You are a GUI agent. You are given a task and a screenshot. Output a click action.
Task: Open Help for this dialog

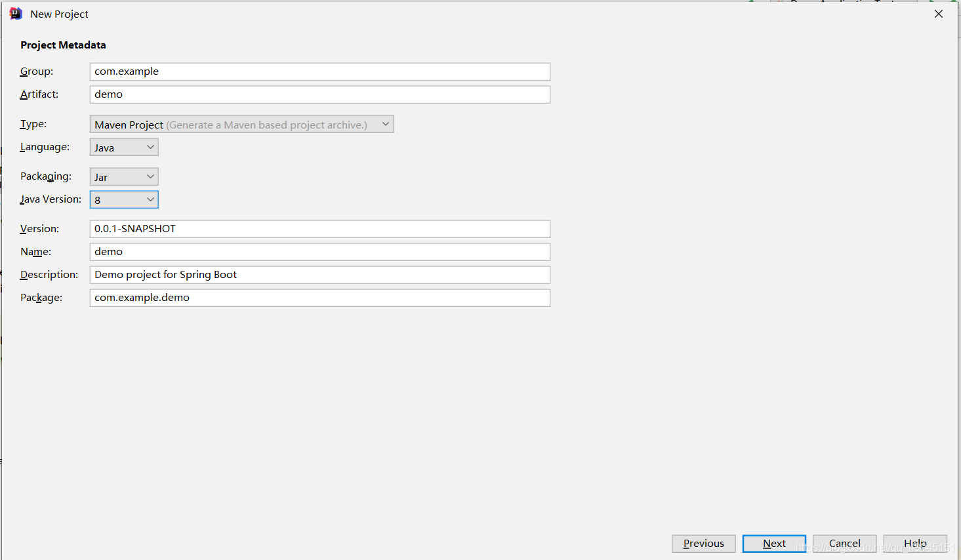(915, 544)
